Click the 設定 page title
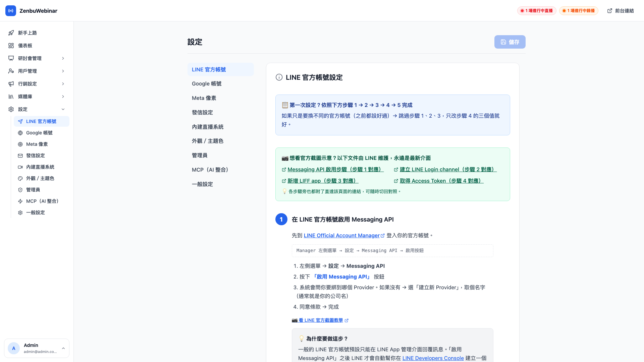The image size is (644, 362). tap(195, 42)
